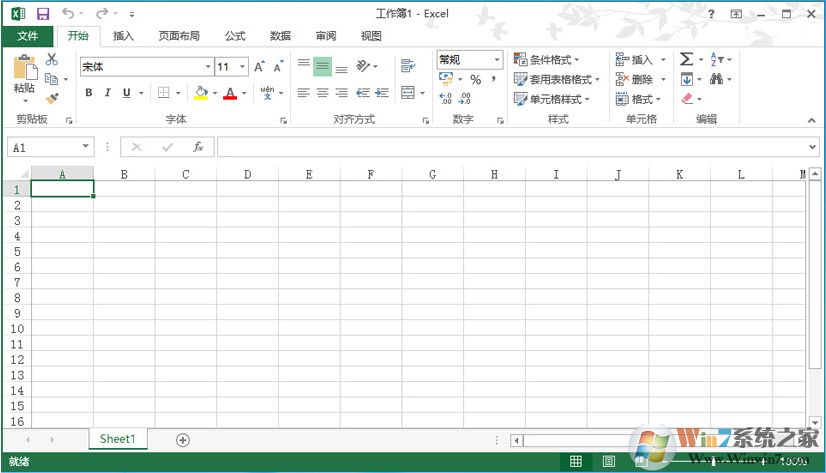
Task: Click the Percent Style icon
Action: [475, 79]
